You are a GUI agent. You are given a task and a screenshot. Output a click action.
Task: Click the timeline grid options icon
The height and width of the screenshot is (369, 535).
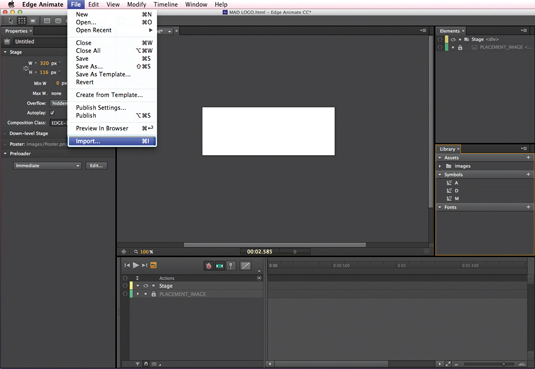(155, 364)
